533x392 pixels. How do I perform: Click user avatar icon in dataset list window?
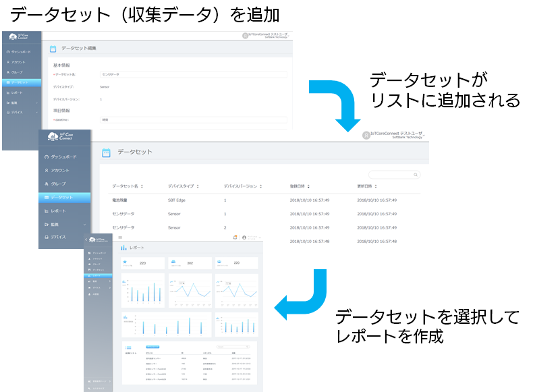(366, 136)
